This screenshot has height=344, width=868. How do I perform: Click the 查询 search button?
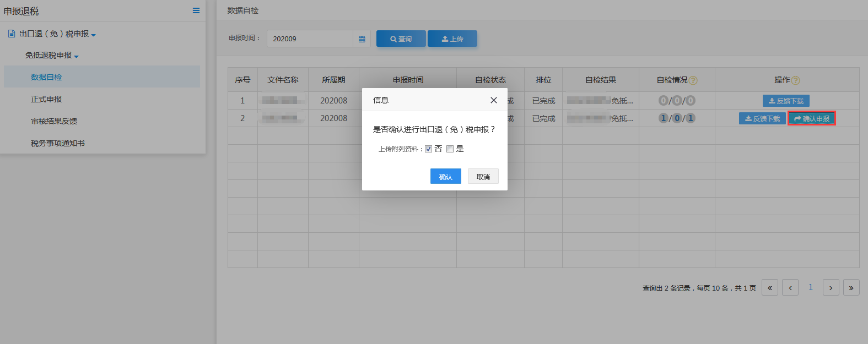[401, 39]
